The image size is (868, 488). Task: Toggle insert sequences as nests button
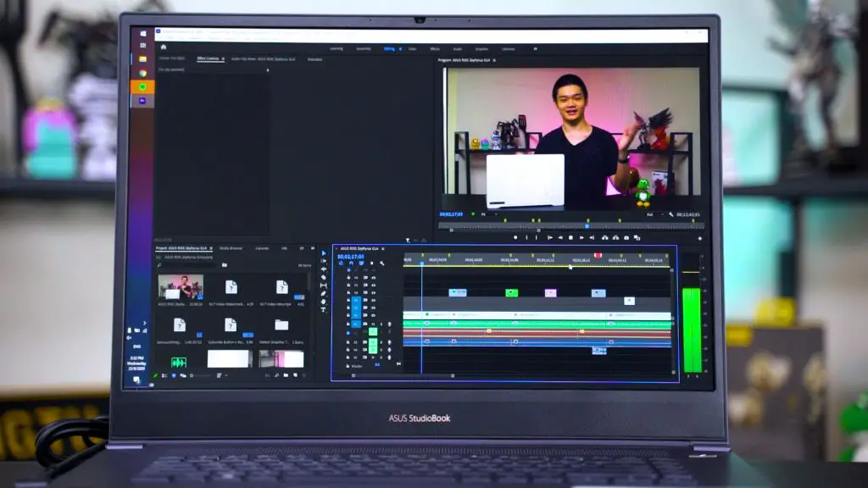341,263
